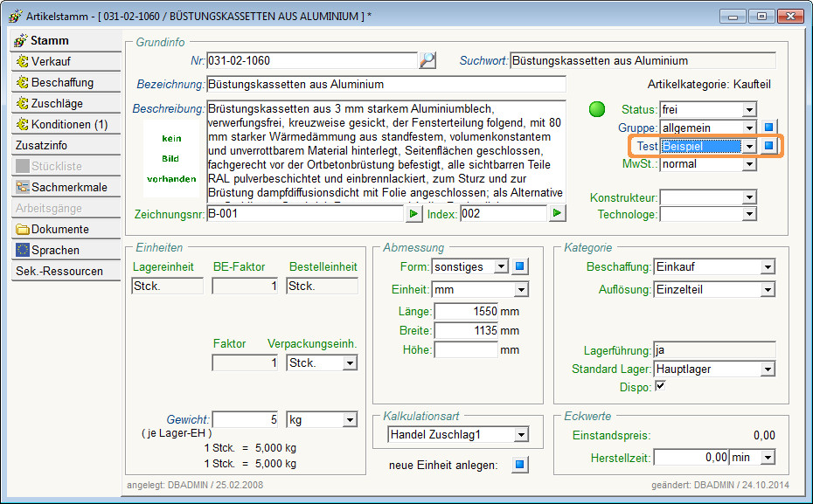Click blue square button next to Test dropdown
Screen dimensions: 813x504
click(x=769, y=146)
